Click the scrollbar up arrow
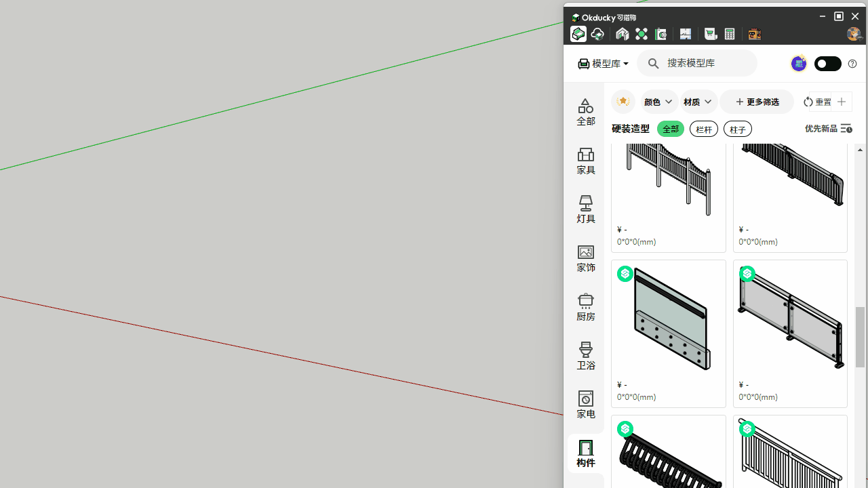 click(x=860, y=150)
